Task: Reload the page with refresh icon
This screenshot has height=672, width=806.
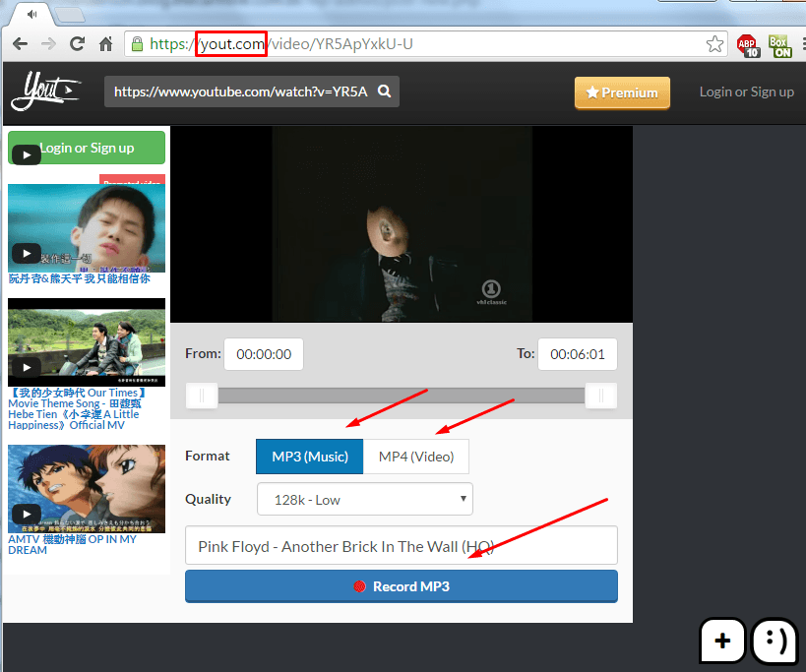Action: [77, 44]
